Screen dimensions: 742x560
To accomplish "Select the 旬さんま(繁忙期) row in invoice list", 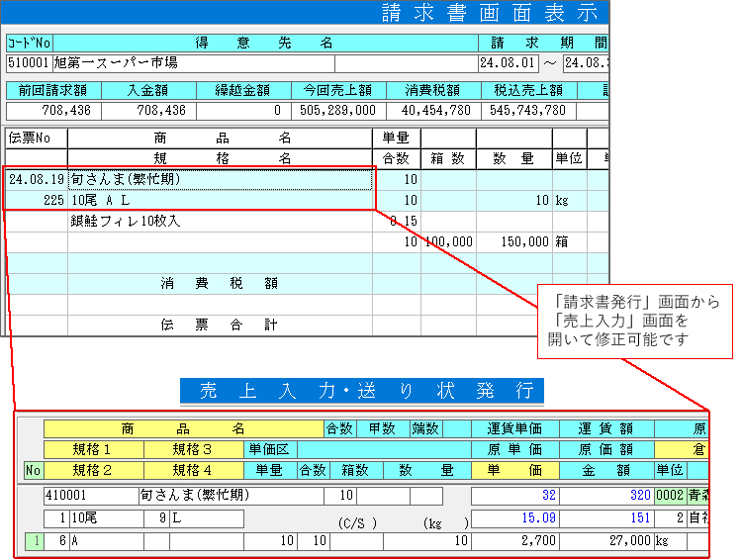I will (220, 180).
